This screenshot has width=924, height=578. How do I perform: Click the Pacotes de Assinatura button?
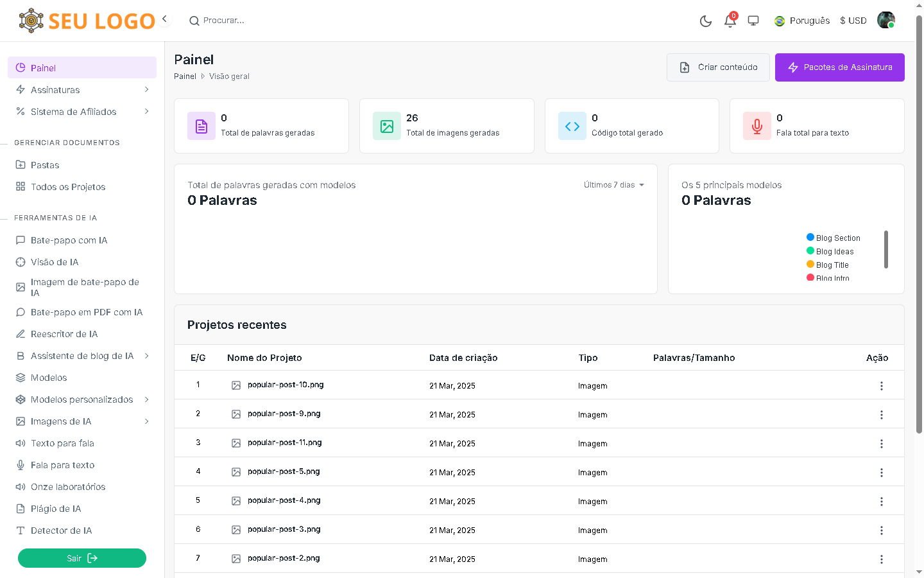(839, 67)
